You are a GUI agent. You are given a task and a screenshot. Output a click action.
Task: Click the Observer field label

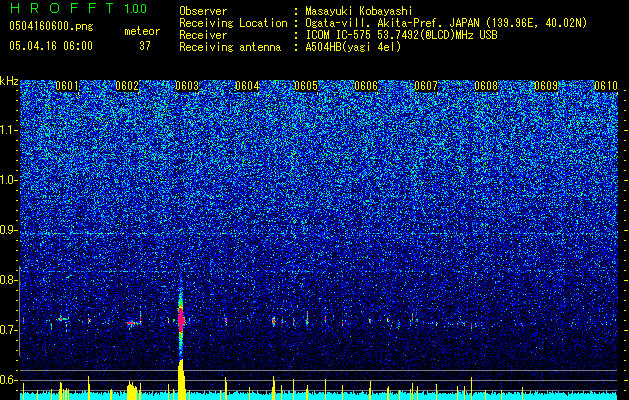point(203,11)
